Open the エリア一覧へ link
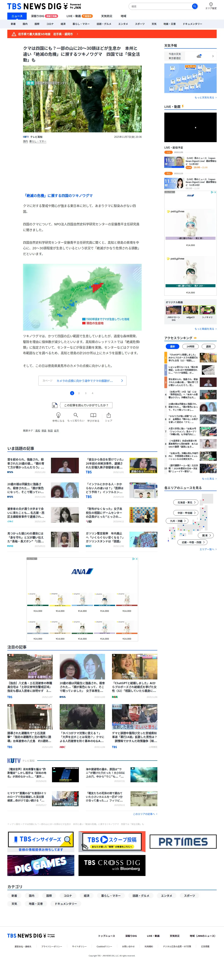The height and width of the screenshot is (980, 224). (x=208, y=549)
